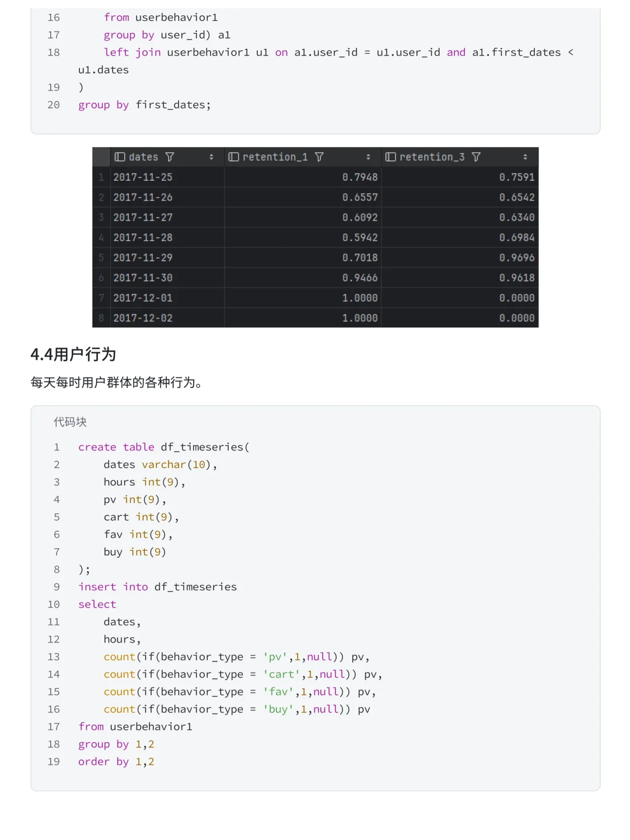Click the 2017-11-30 date cell
Screen dimensions: 630x840
(x=167, y=278)
